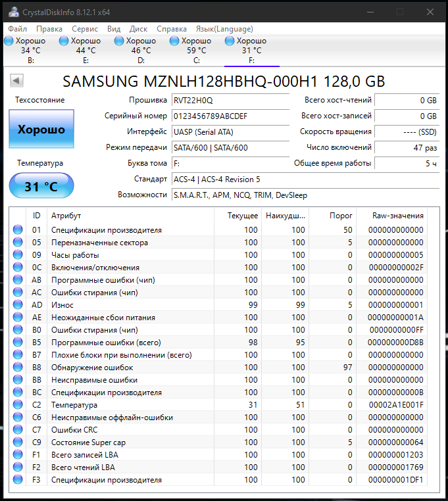Click the 31 °C temperature button
This screenshot has height=501, width=448.
(x=41, y=186)
